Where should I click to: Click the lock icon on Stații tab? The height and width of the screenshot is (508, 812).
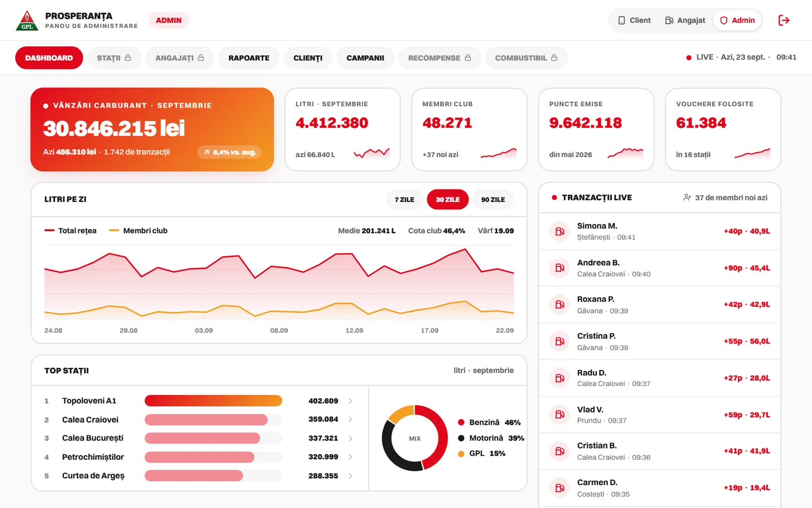click(x=128, y=57)
